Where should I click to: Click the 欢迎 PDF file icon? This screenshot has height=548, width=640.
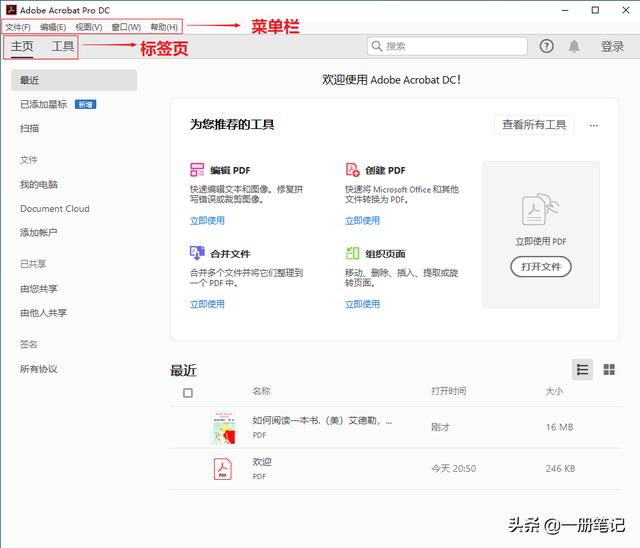[223, 469]
